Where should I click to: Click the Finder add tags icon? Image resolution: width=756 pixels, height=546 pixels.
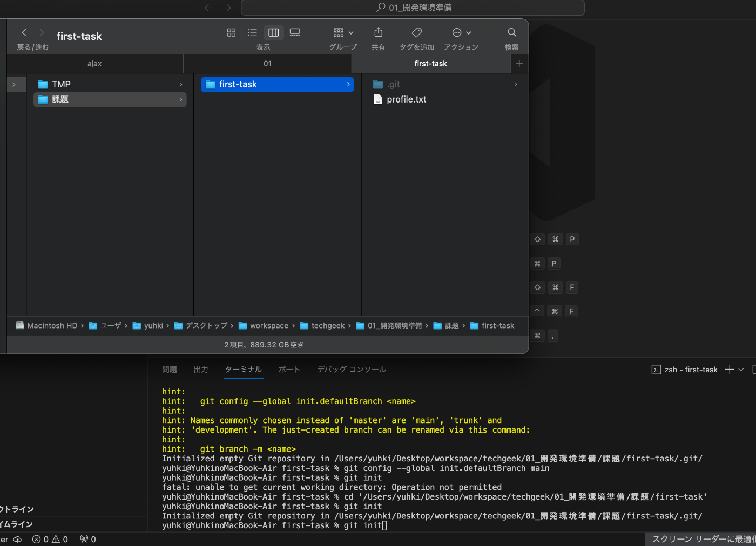tap(417, 32)
